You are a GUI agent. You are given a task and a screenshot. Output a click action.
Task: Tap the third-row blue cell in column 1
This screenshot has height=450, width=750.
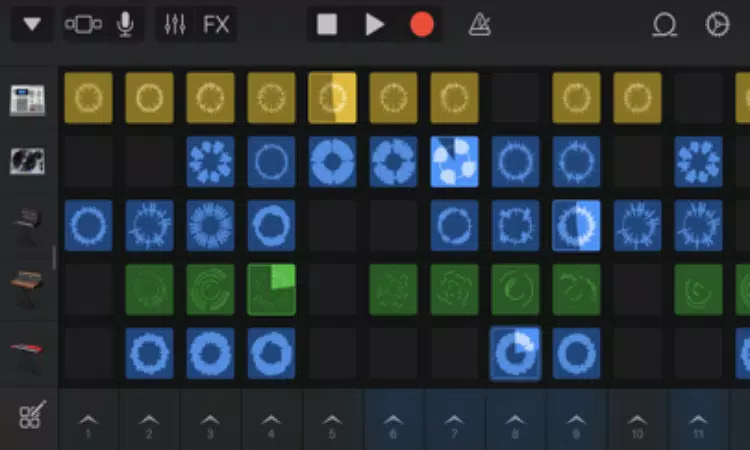88,226
